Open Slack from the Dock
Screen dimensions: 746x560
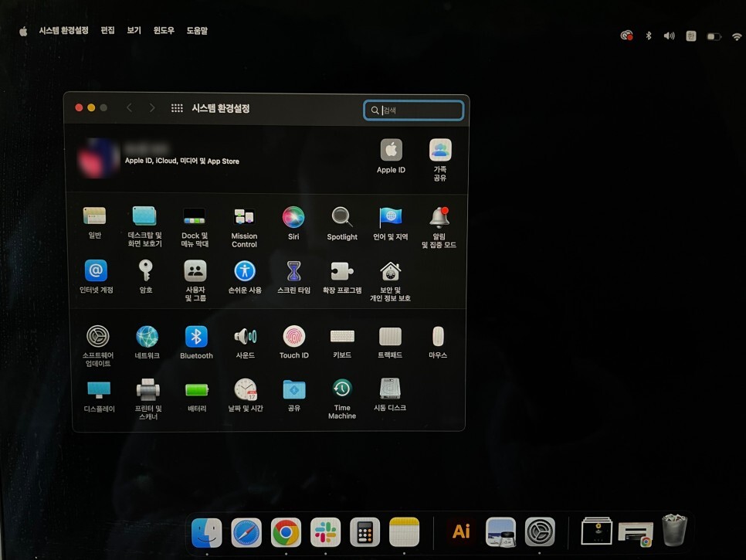(x=325, y=532)
